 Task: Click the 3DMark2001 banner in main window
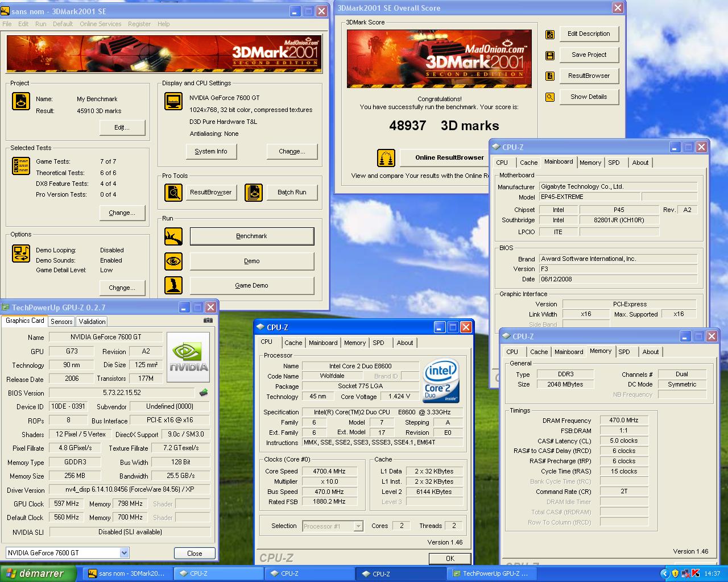165,53
